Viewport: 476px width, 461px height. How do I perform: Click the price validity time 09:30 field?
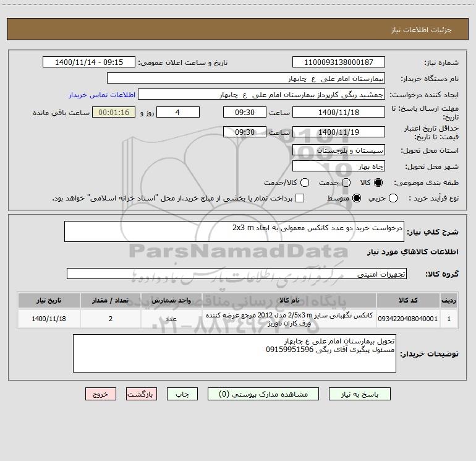[245, 132]
